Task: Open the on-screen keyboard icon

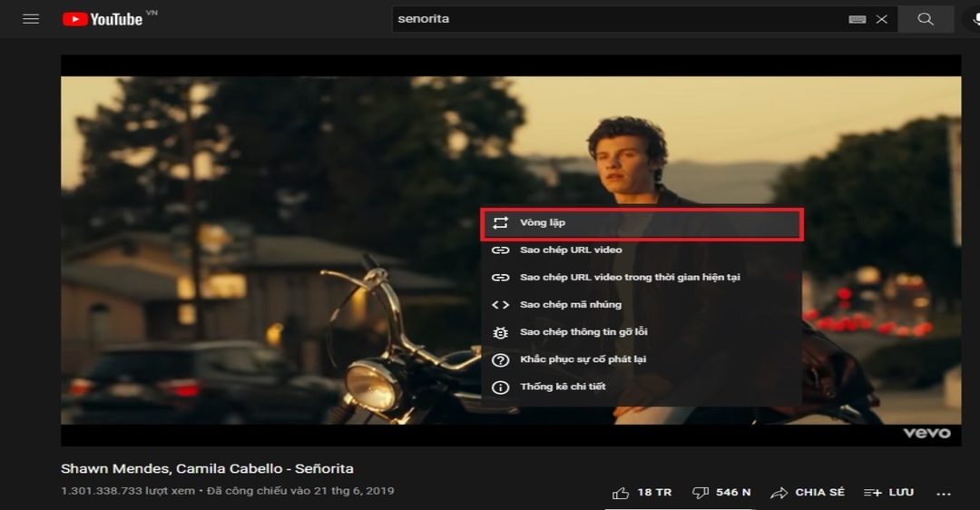Action: pos(857,19)
